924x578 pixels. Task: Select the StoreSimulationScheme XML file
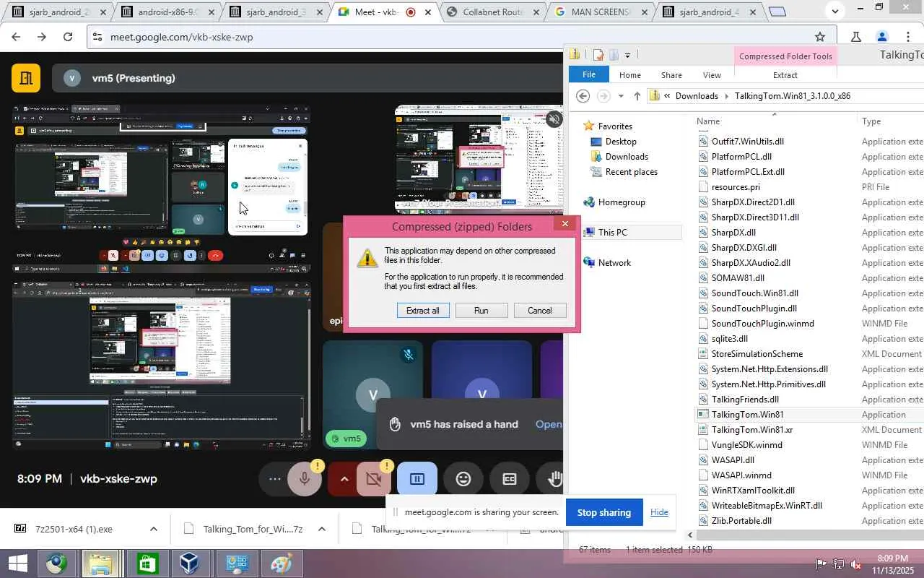pyautogui.click(x=757, y=354)
